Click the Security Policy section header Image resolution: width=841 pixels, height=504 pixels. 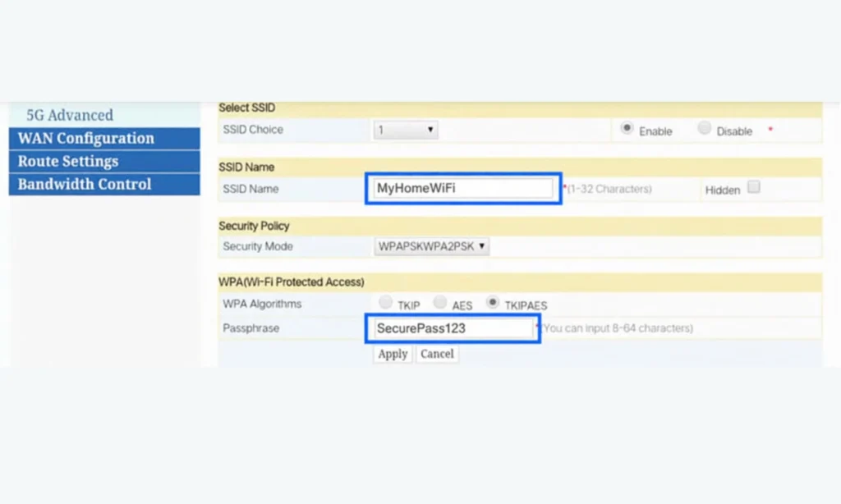254,226
